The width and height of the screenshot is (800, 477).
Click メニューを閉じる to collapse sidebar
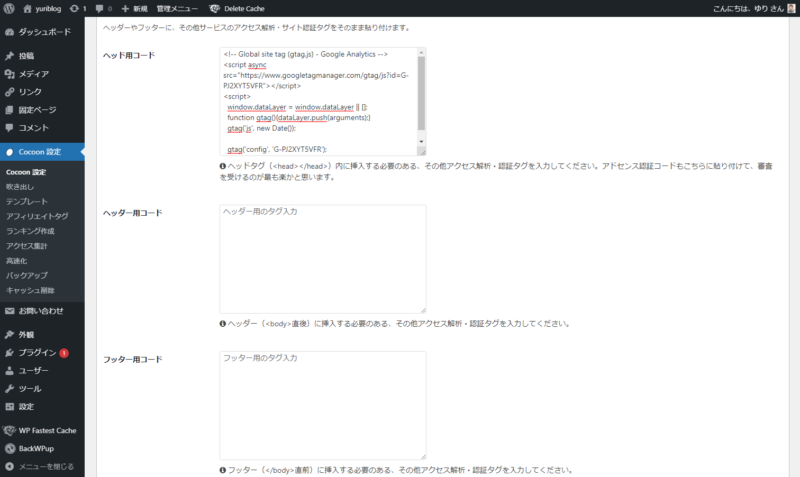(46, 466)
